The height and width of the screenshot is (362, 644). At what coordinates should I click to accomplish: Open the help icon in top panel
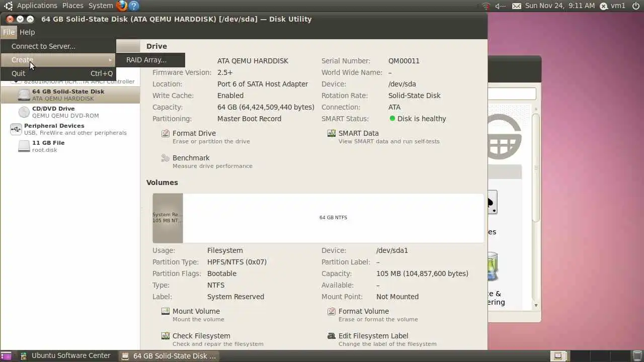tap(134, 6)
